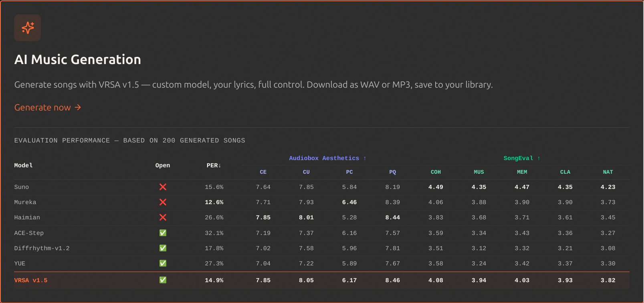Click the CU column header
The image size is (644, 303).
(x=306, y=172)
